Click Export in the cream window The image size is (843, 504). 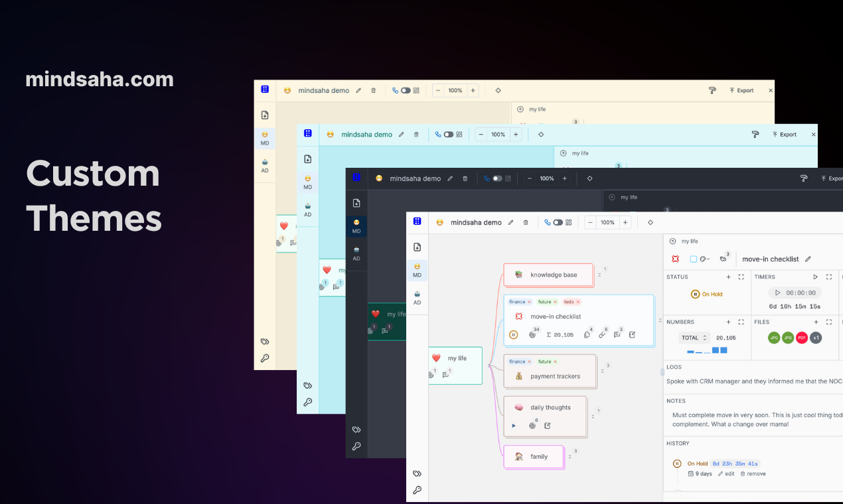(741, 90)
